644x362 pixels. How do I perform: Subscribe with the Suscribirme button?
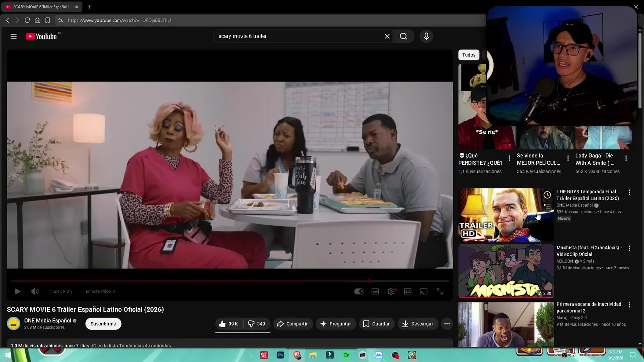tap(103, 324)
